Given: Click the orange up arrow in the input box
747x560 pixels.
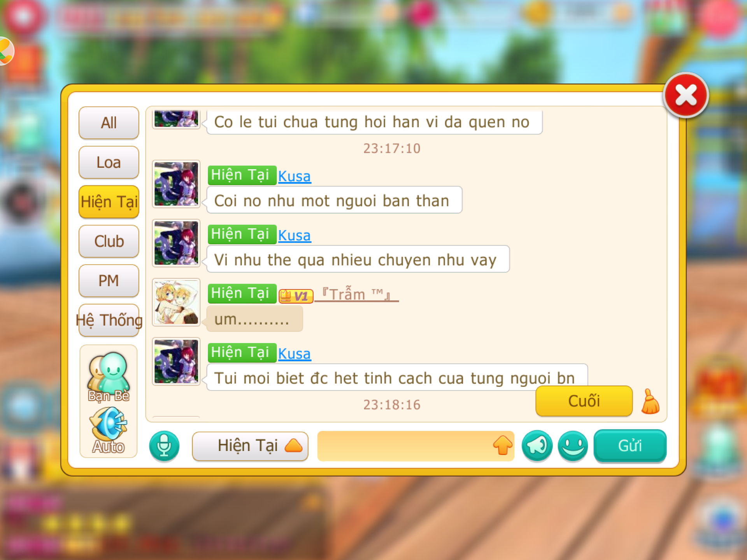Looking at the screenshot, I should click(502, 445).
